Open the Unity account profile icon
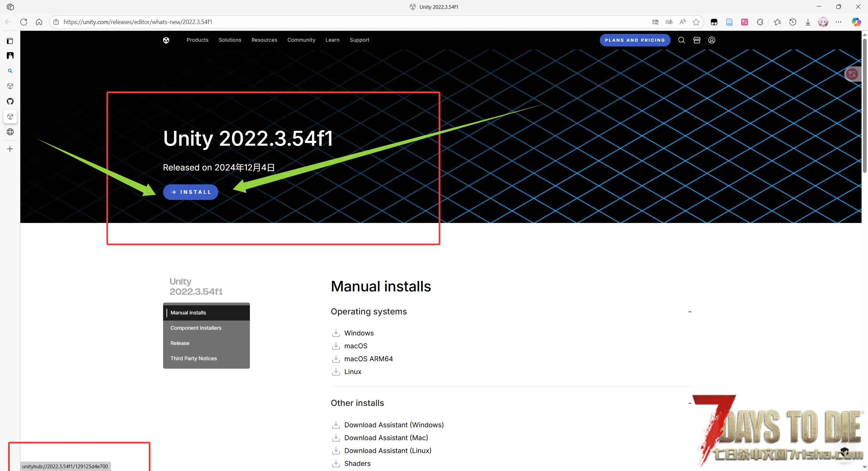 click(x=712, y=40)
